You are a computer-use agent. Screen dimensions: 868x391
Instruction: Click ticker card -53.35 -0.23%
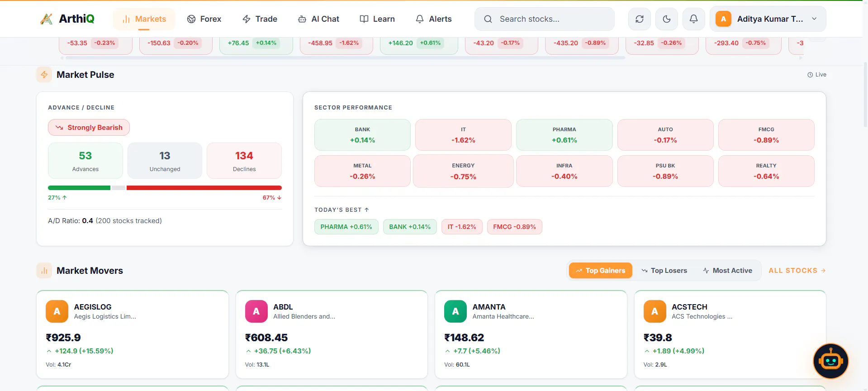(x=95, y=45)
